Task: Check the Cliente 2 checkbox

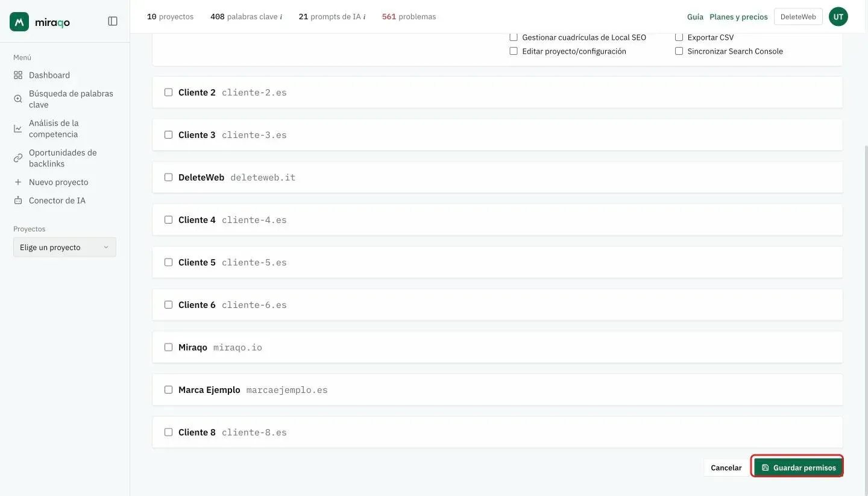Action: coord(168,92)
